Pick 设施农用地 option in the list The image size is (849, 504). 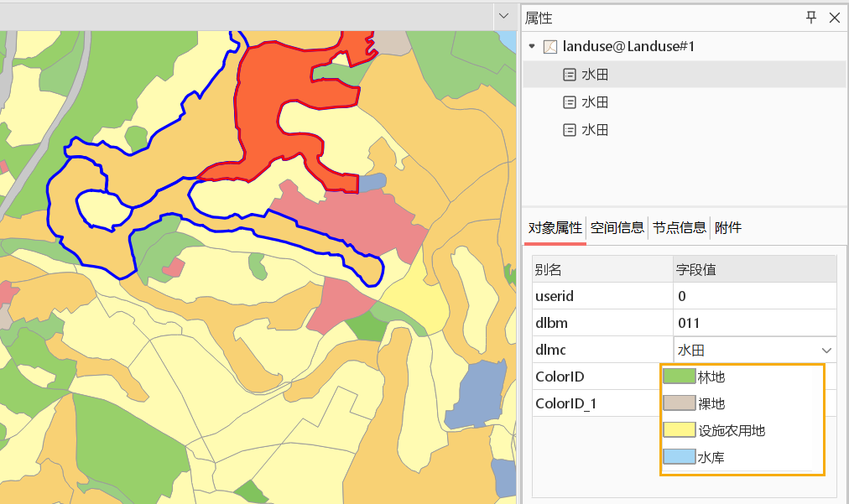point(732,431)
